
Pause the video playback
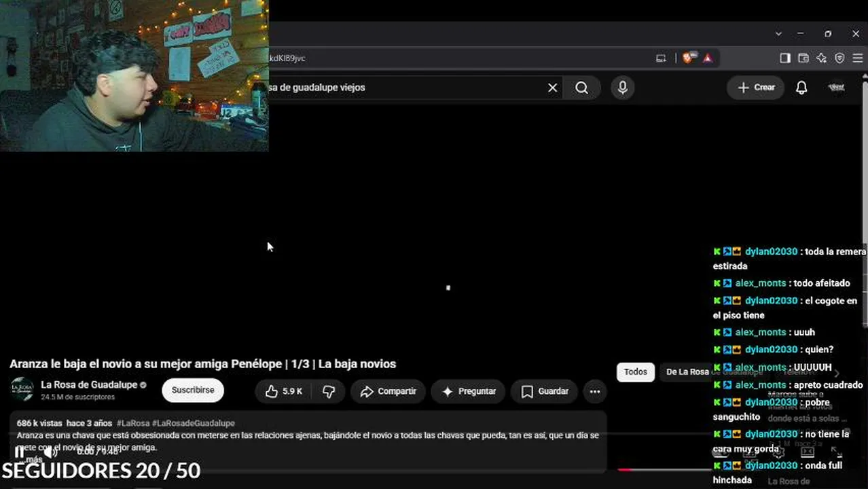pos(20,452)
